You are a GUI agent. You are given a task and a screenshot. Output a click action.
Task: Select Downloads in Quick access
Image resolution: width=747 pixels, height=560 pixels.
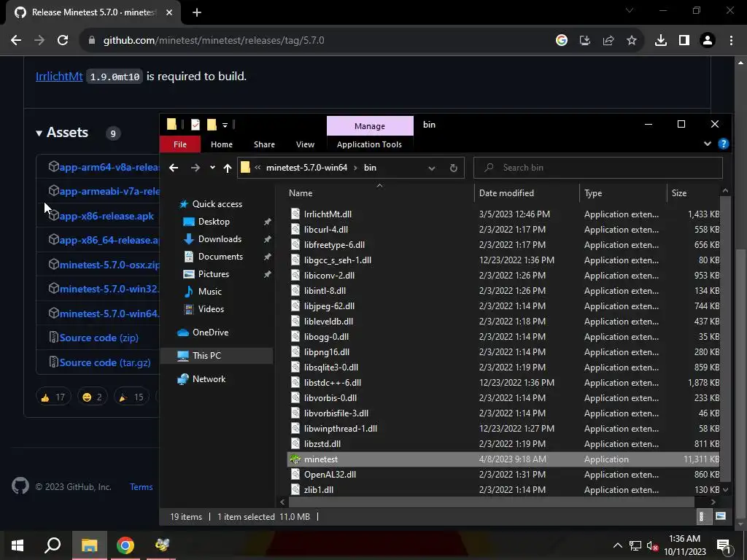point(220,239)
